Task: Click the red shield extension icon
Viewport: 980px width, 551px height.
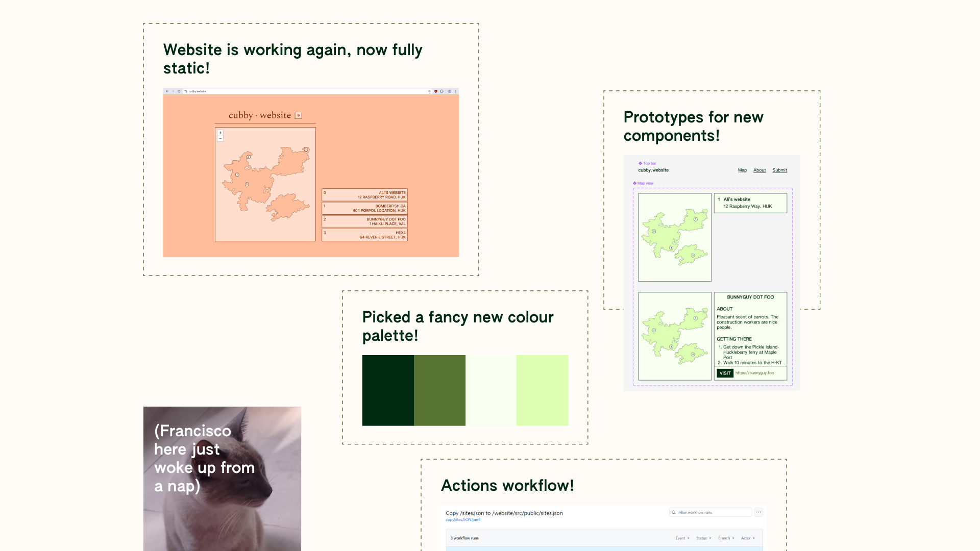Action: [x=436, y=91]
